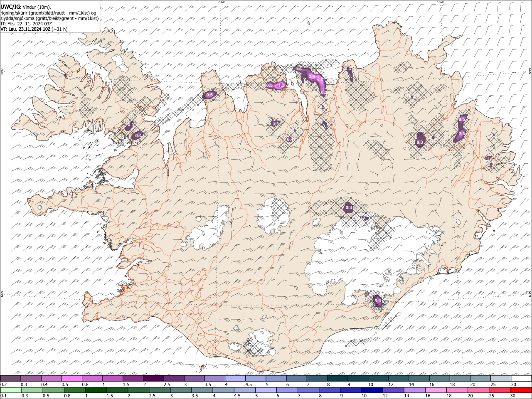This screenshot has height=399, width=532.
Task: Select the grey-green 3–3.5 swatch in lower scale
Action: click(181, 390)
